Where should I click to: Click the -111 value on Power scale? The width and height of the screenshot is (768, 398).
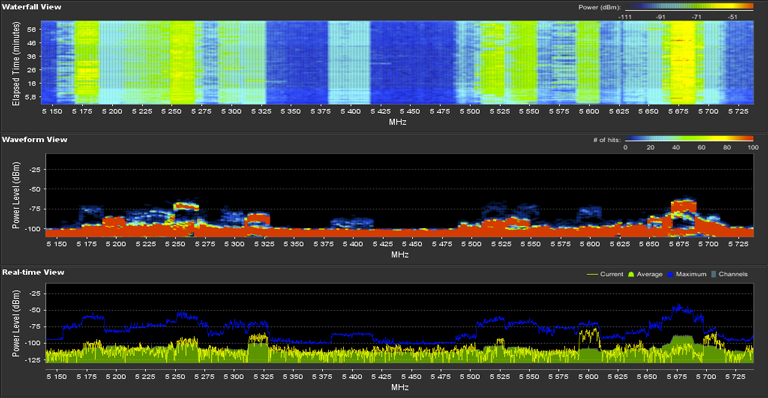point(624,17)
